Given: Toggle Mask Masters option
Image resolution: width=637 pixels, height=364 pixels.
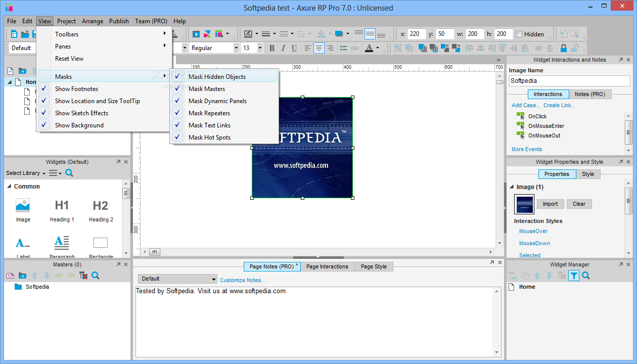Looking at the screenshot, I should tap(223, 89).
